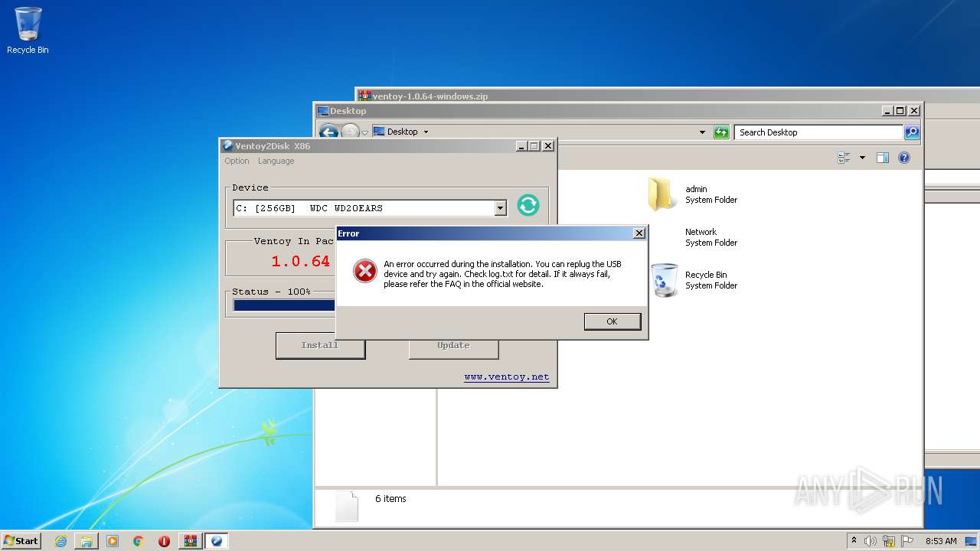Open Windows Media Player from the taskbar
The height and width of the screenshot is (551, 980).
(113, 541)
